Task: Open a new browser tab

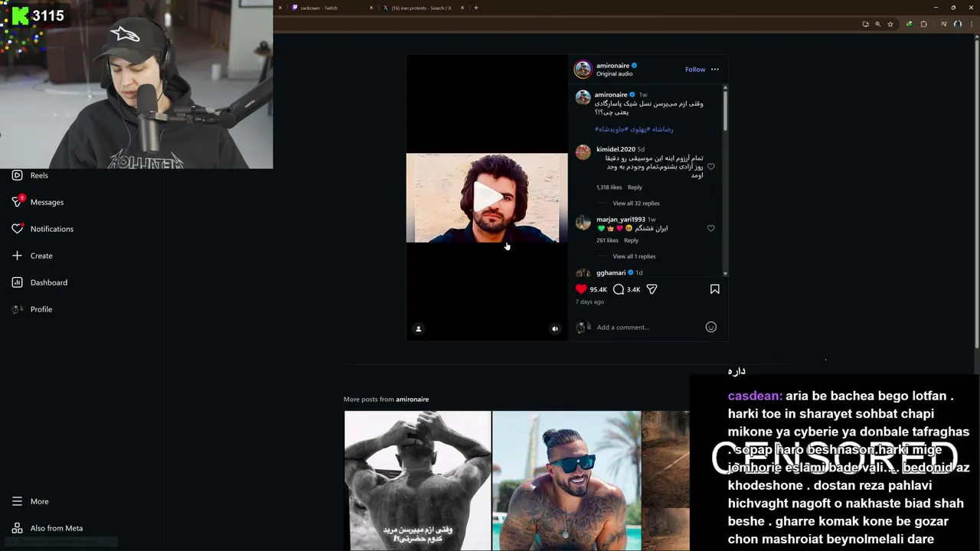Action: (x=476, y=8)
